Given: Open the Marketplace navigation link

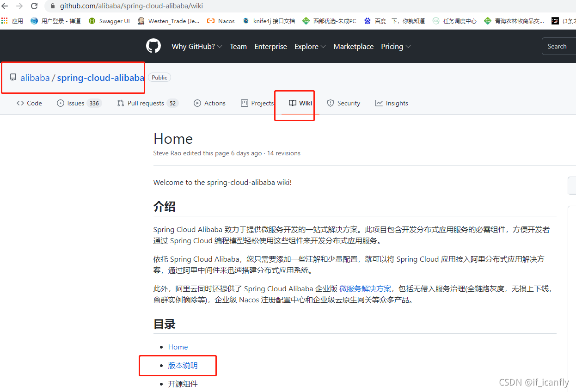Looking at the screenshot, I should point(354,47).
